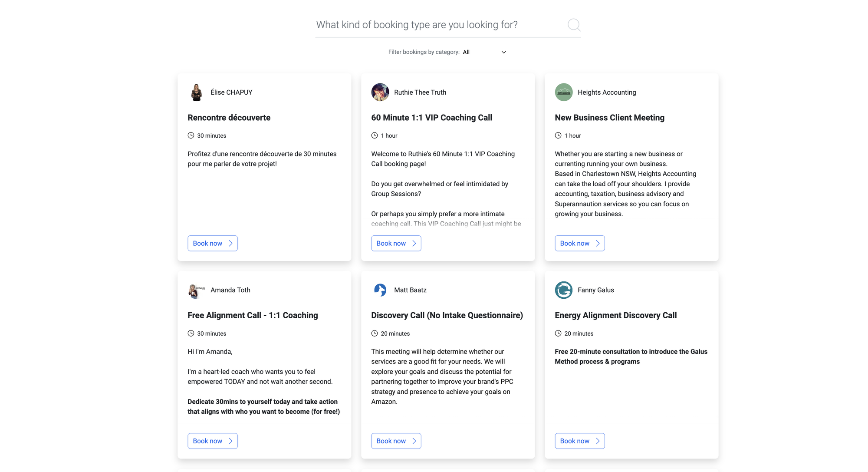
Task: Click Book now under Rencontre découverte
Action: [213, 243]
